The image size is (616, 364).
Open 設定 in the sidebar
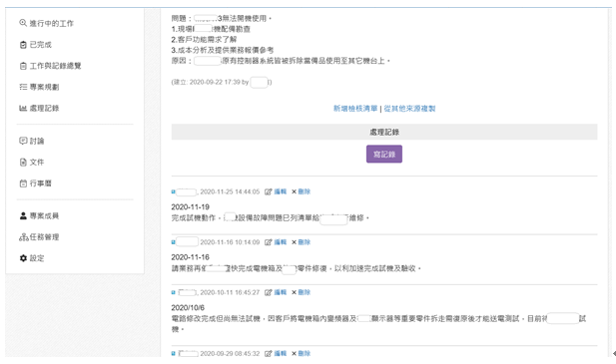pyautogui.click(x=32, y=258)
